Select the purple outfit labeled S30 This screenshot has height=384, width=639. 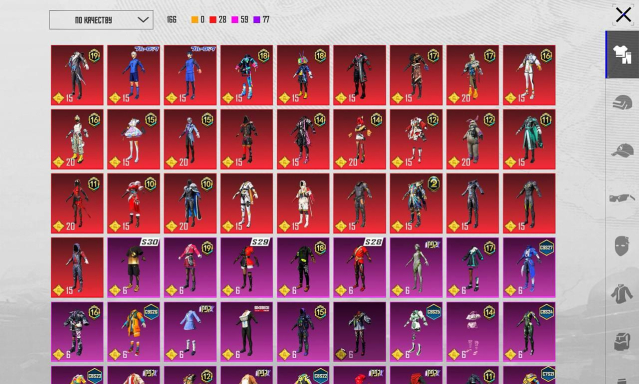click(134, 267)
